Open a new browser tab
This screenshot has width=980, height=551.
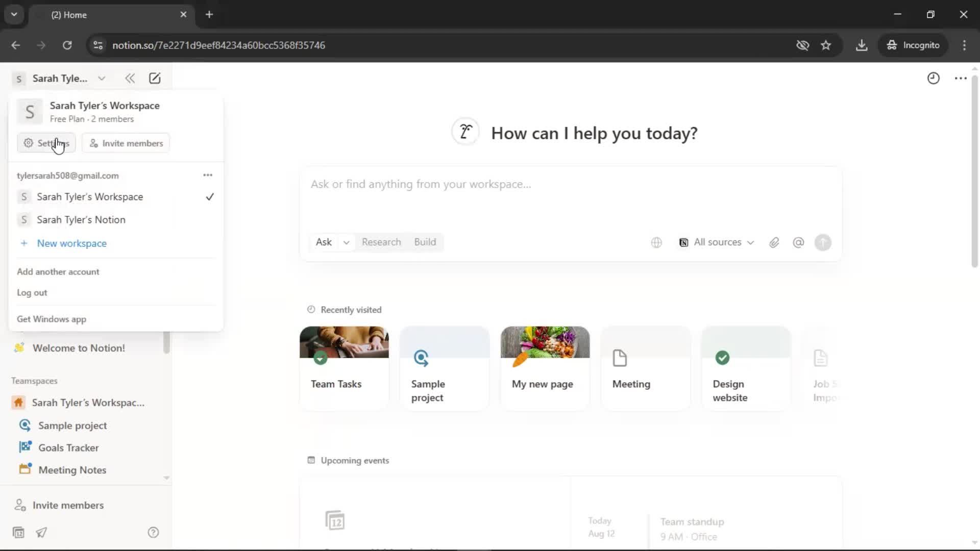209,15
